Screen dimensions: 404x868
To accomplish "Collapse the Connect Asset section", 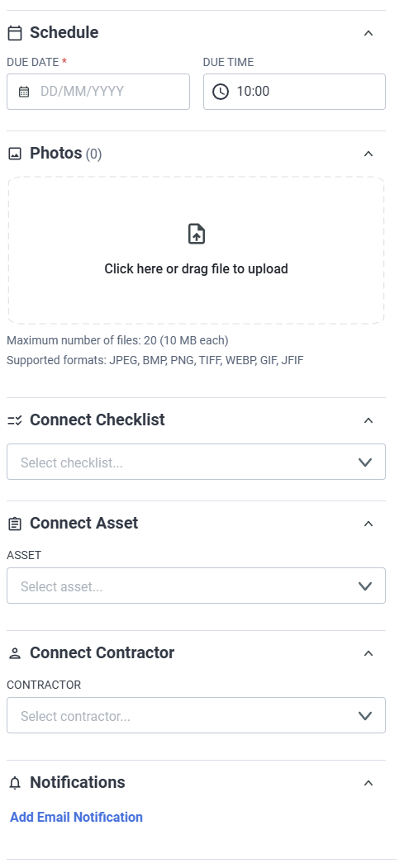I will (368, 524).
